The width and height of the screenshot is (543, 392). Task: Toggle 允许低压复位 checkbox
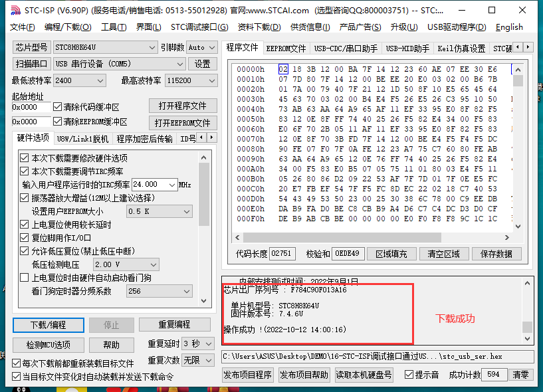pyautogui.click(x=24, y=251)
